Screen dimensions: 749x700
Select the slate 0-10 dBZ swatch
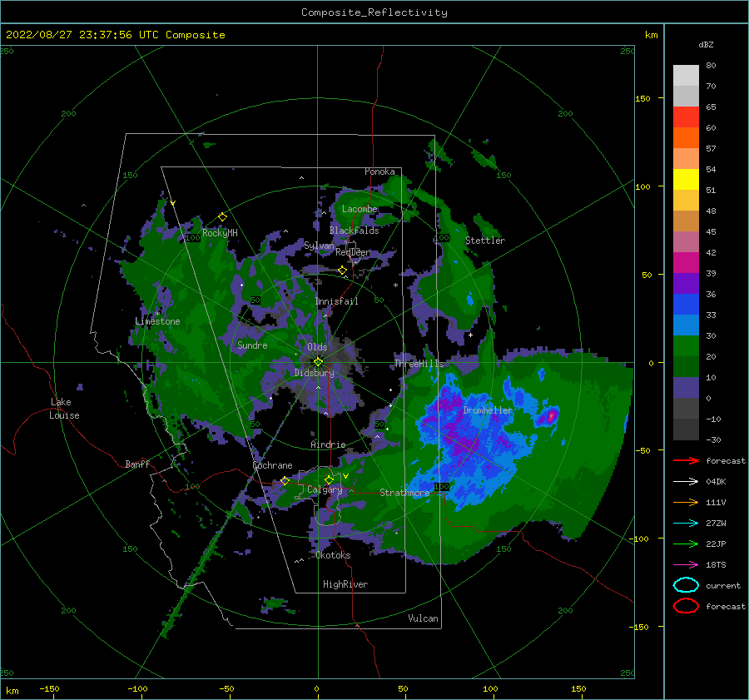(686, 388)
